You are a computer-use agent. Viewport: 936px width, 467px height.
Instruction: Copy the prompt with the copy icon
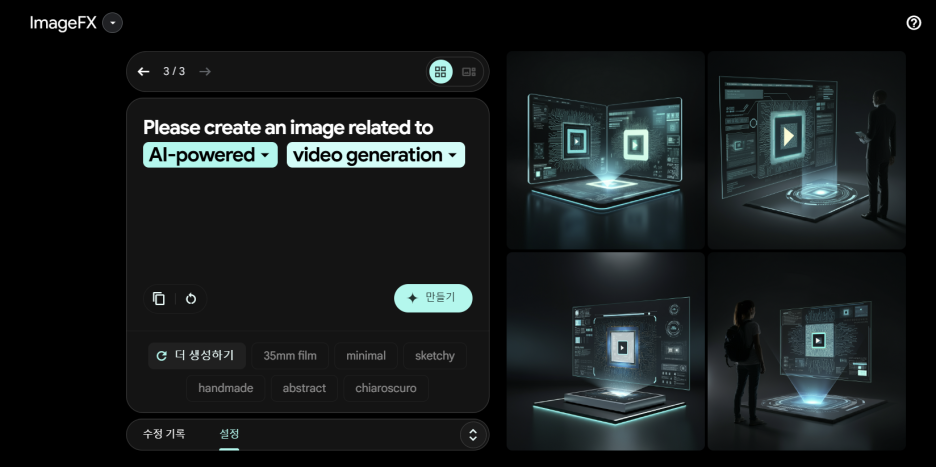159,298
